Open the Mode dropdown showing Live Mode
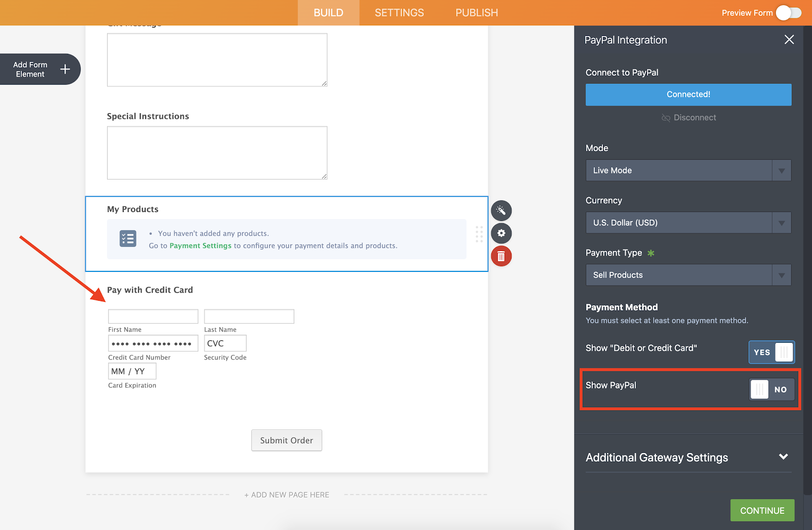The height and width of the screenshot is (530, 812). pos(688,170)
